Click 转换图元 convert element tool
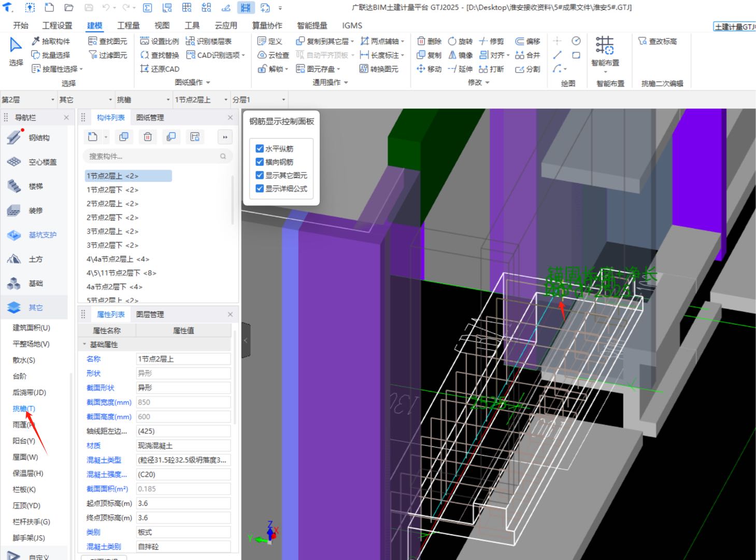This screenshot has height=560, width=756. [x=379, y=69]
